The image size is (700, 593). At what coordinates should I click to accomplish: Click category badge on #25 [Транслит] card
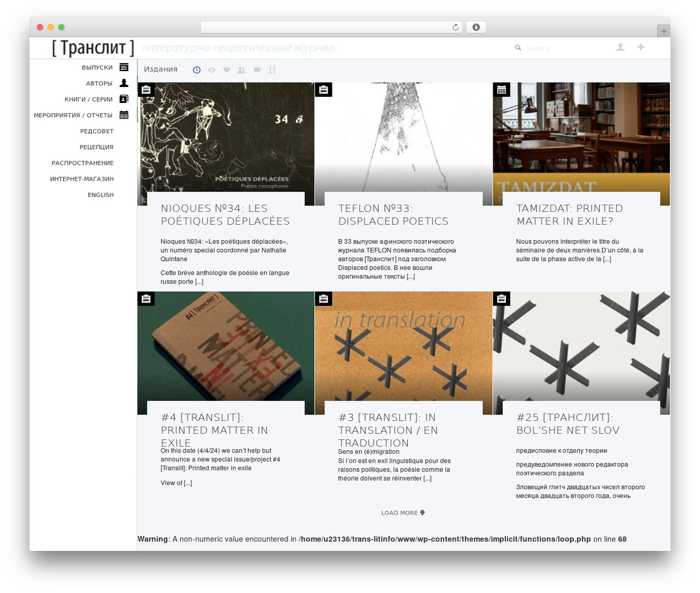(x=501, y=299)
